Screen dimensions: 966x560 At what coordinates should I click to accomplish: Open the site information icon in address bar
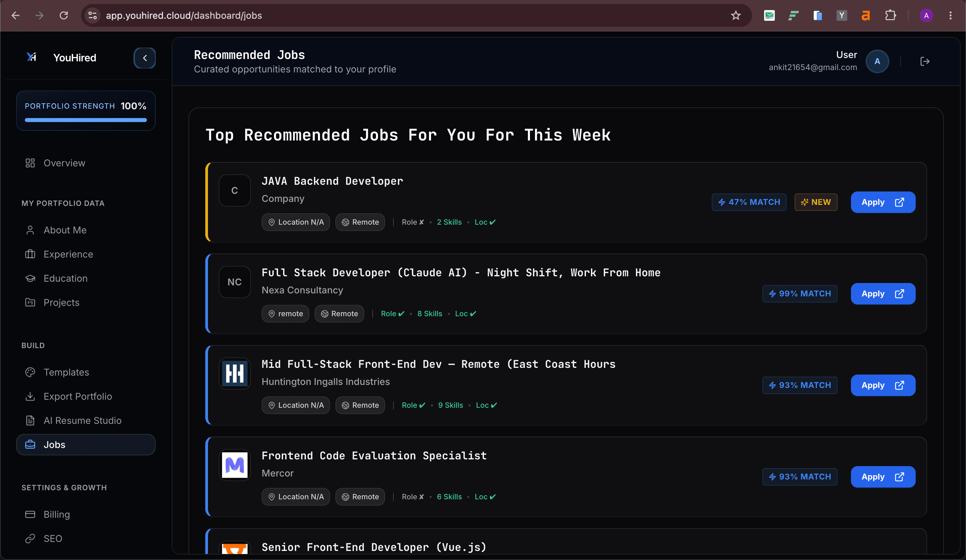(x=92, y=15)
